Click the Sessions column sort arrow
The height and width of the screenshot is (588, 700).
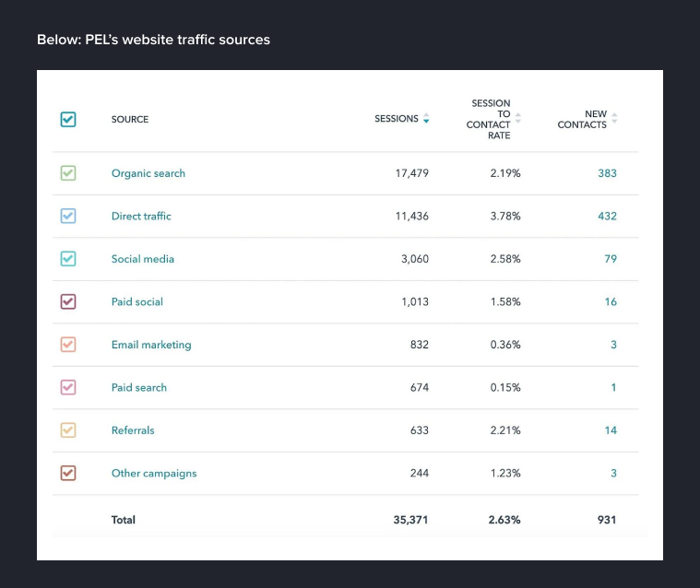pyautogui.click(x=426, y=119)
